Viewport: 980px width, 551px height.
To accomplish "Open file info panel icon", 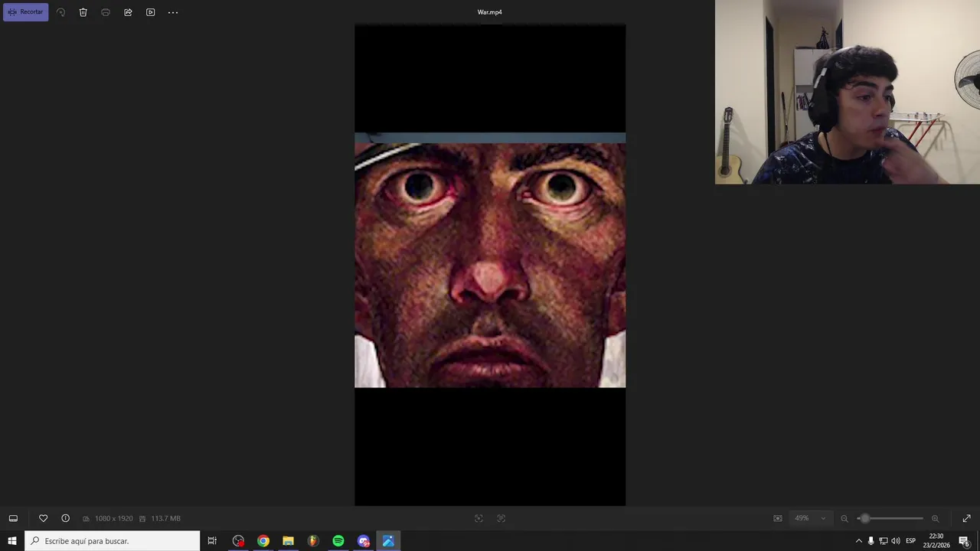I will pyautogui.click(x=65, y=518).
